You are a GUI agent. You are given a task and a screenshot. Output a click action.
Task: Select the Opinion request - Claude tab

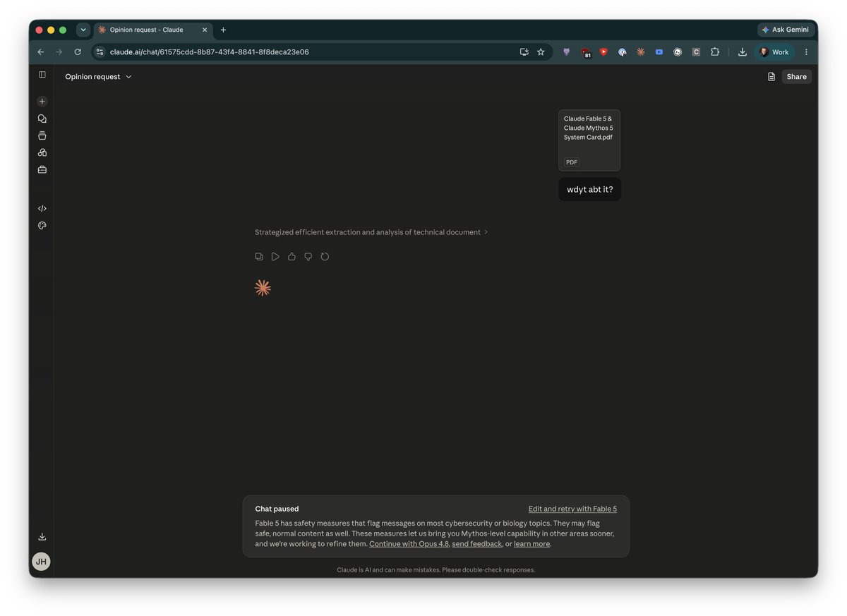pyautogui.click(x=152, y=30)
